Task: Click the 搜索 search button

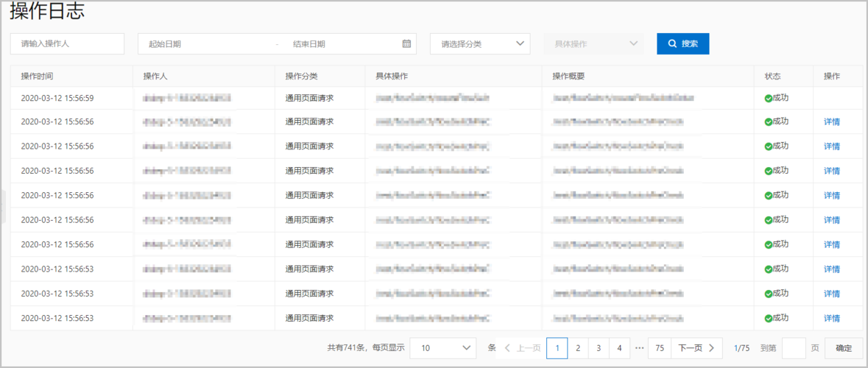Action: pos(683,43)
